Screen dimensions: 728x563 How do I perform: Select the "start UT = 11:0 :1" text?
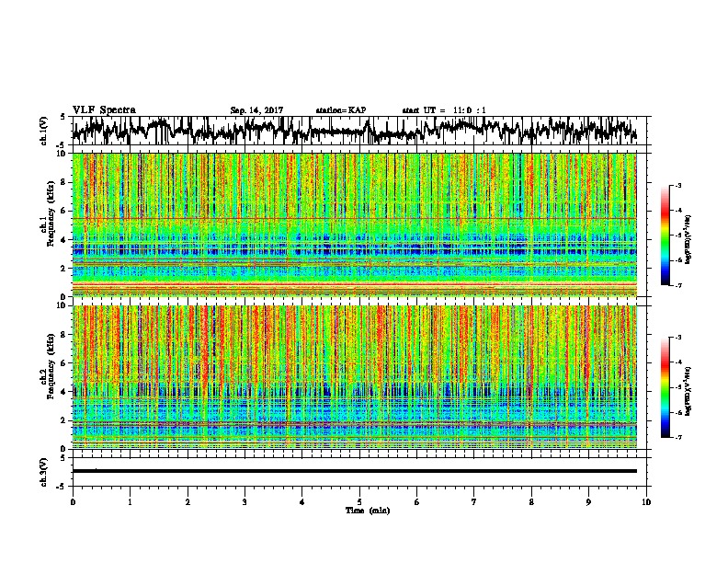(444, 110)
